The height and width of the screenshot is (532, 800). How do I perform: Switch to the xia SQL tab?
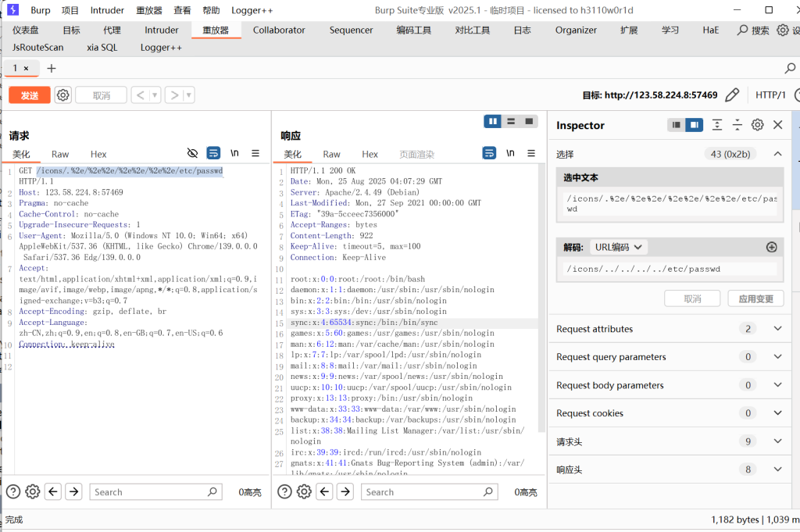(x=102, y=48)
